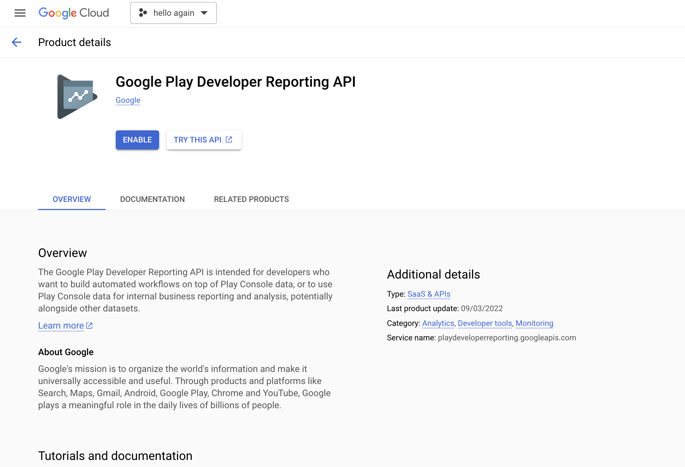Click the TRY THIS API button
685x467 pixels.
(x=204, y=140)
